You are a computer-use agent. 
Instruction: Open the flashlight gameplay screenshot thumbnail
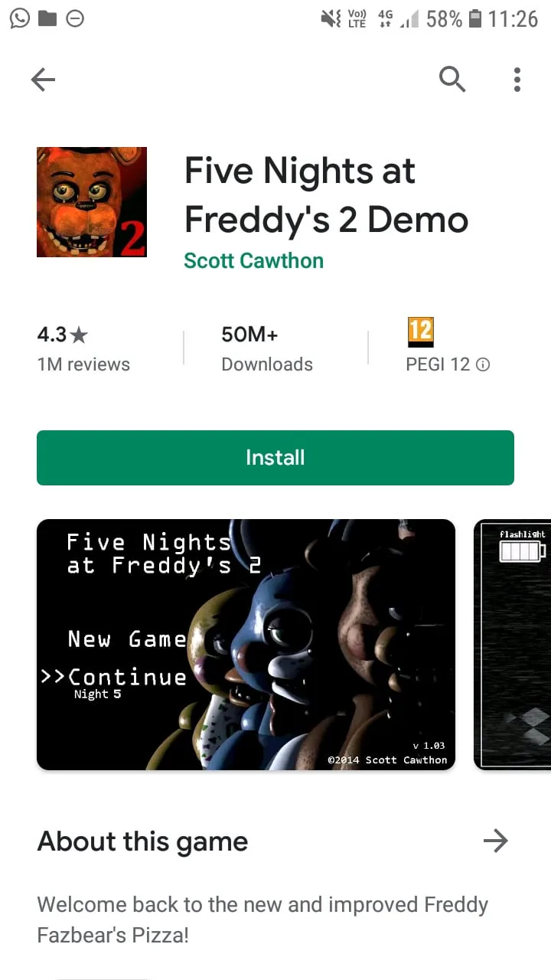click(513, 645)
